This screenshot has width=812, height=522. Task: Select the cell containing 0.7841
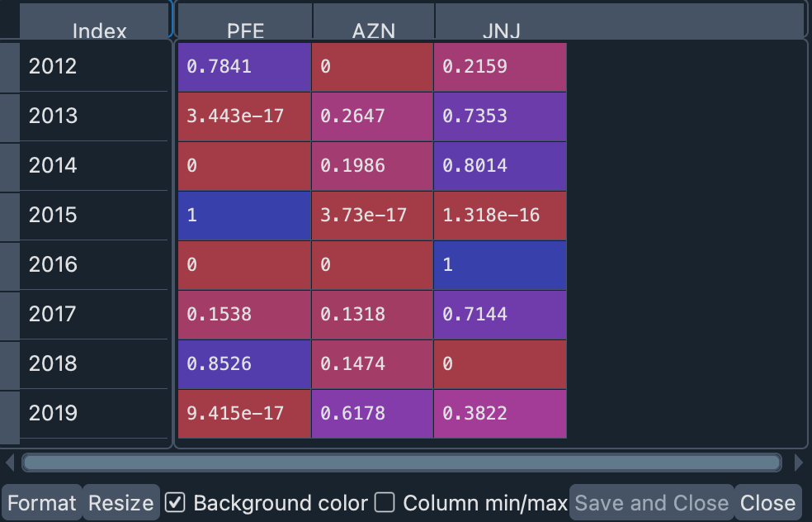point(243,67)
